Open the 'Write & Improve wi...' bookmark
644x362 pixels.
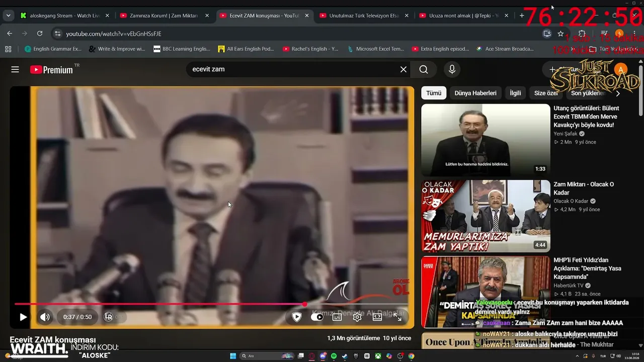pyautogui.click(x=117, y=49)
